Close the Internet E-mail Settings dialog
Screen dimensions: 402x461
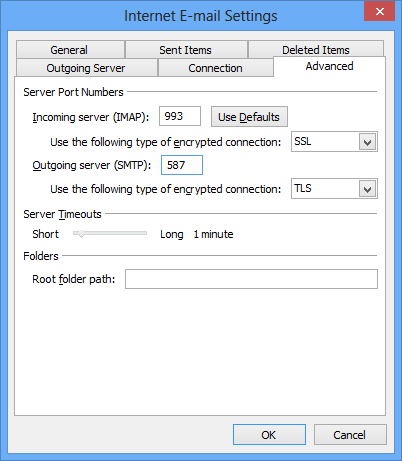379,12
